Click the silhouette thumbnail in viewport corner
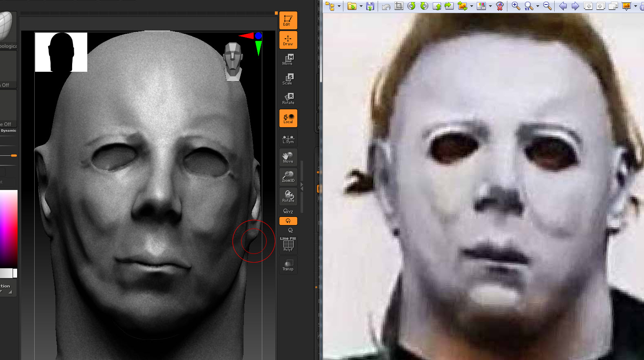 coord(61,52)
